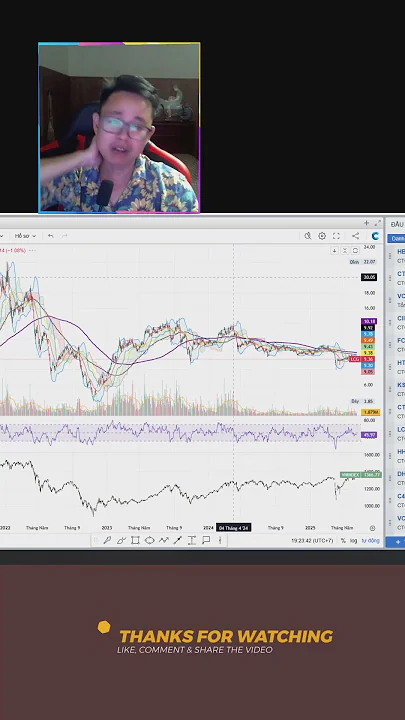
Task: Toggle log scale mode
Action: pyautogui.click(x=354, y=540)
